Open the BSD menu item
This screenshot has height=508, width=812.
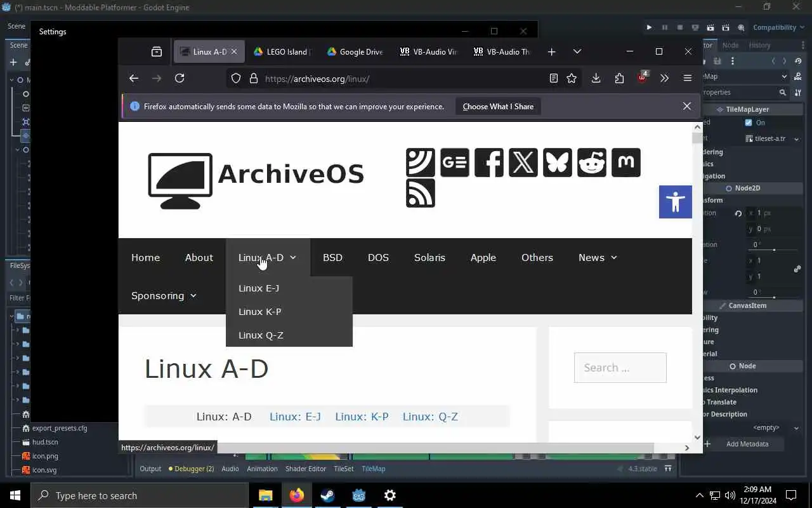point(332,258)
